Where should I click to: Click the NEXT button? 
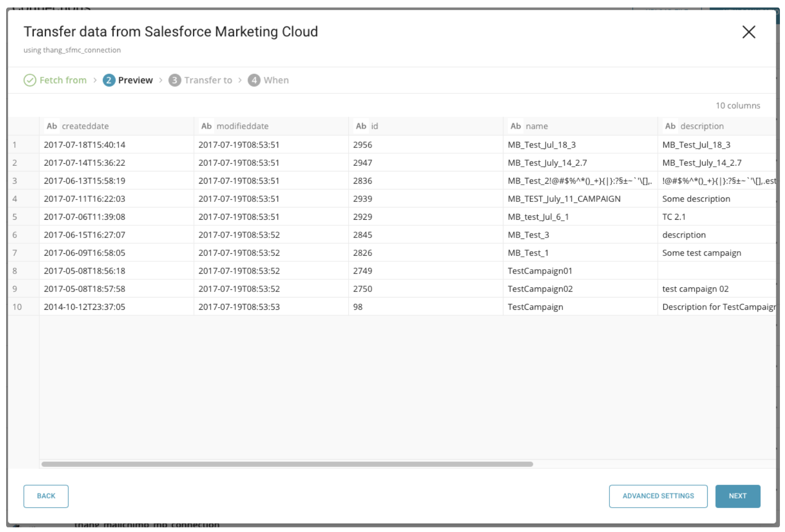(737, 496)
